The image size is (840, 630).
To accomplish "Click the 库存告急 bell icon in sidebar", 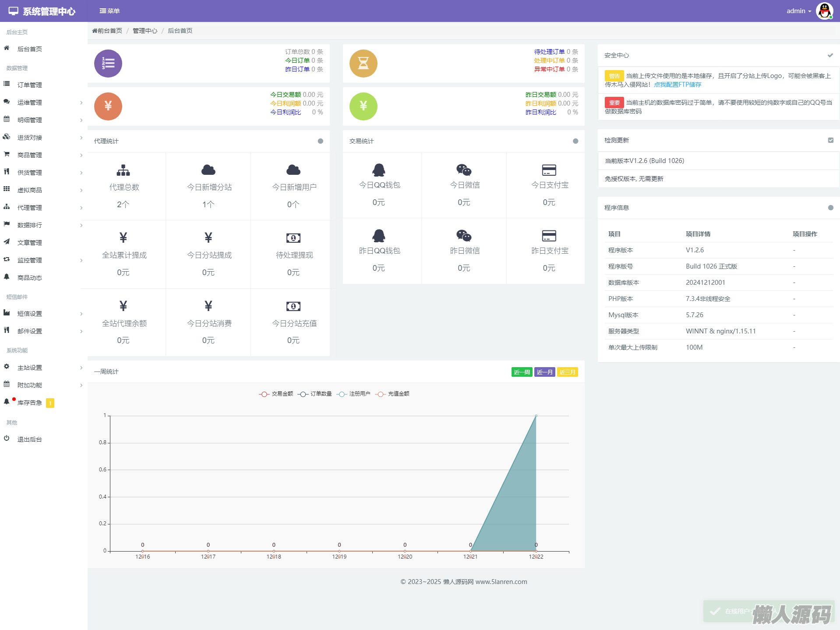I will (x=7, y=402).
